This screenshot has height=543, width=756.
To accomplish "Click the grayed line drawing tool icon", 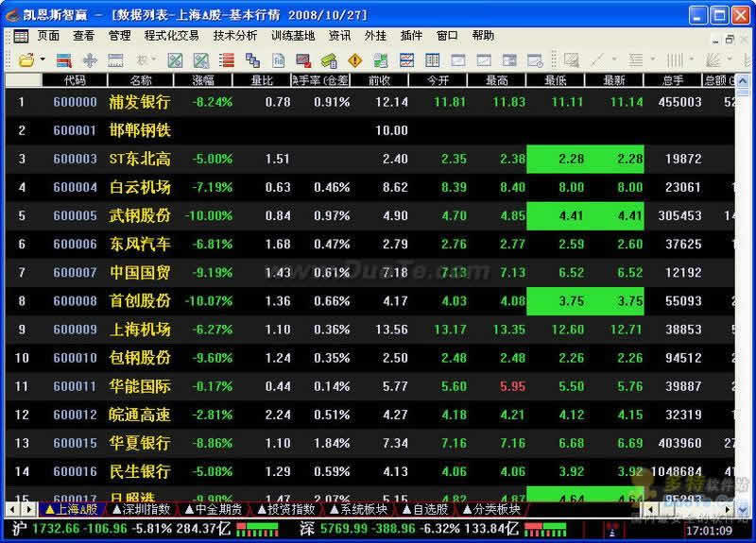I will 597,60.
